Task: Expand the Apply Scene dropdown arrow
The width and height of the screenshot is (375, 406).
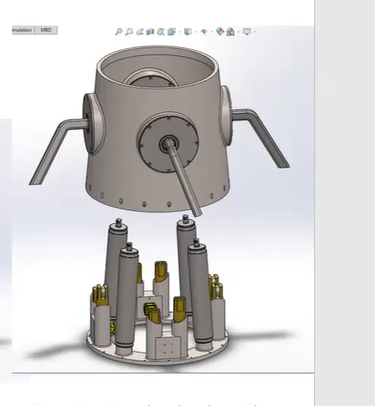Action: click(239, 32)
